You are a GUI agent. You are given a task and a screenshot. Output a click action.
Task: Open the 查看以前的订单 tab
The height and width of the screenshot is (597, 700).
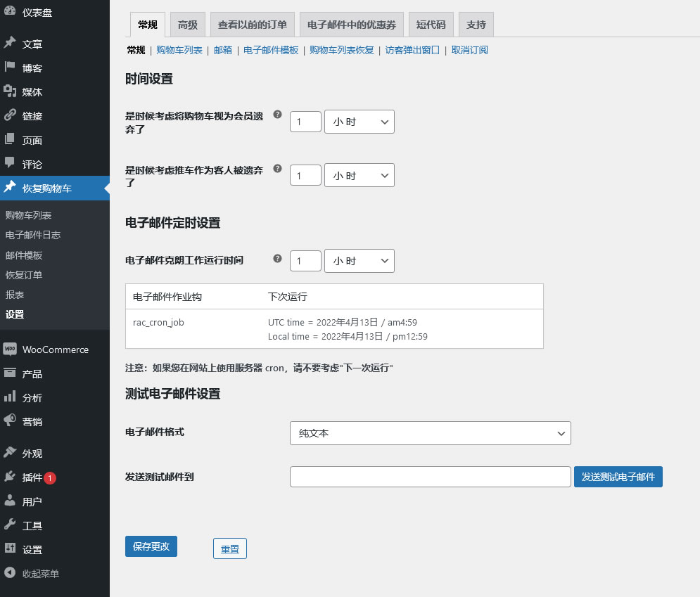pos(253,25)
